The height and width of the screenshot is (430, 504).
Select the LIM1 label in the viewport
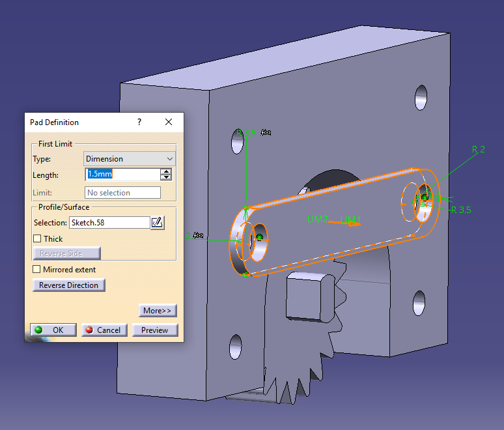pos(350,220)
